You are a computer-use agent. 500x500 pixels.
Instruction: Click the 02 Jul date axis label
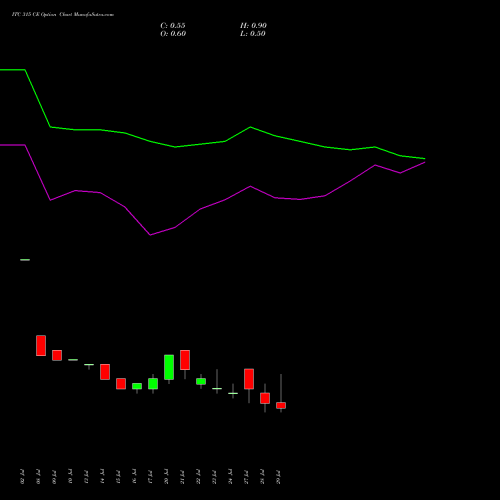22,477
